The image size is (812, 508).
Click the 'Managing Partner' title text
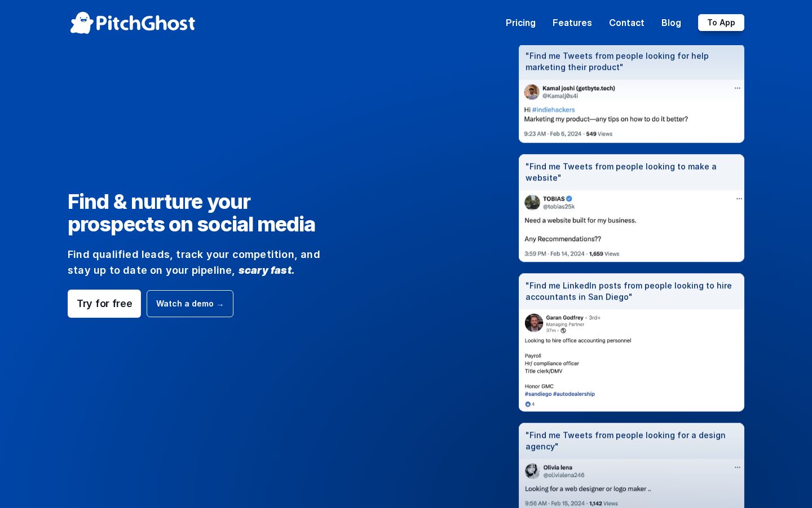click(565, 325)
